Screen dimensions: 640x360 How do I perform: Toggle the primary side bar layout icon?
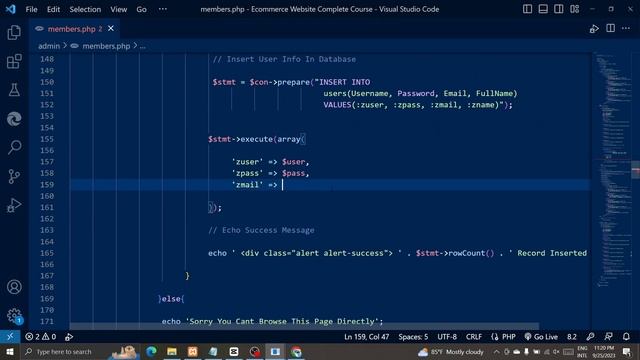coord(527,9)
